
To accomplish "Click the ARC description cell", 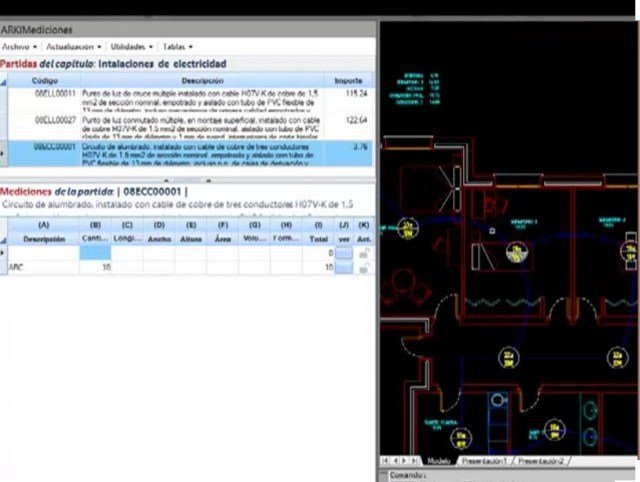I will tap(44, 267).
